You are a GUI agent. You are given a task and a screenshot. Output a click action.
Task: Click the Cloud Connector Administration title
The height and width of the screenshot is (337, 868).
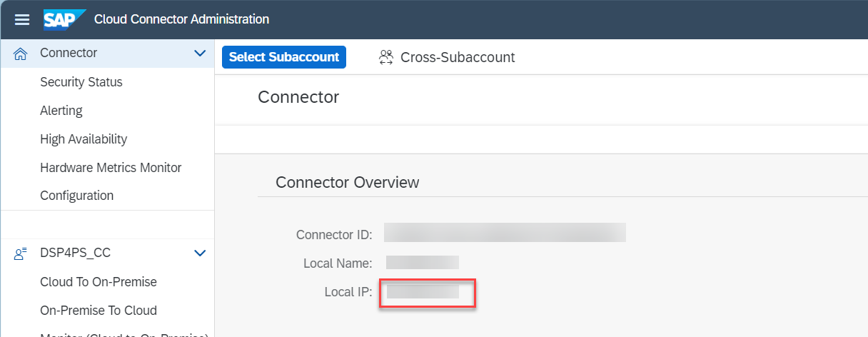click(182, 19)
